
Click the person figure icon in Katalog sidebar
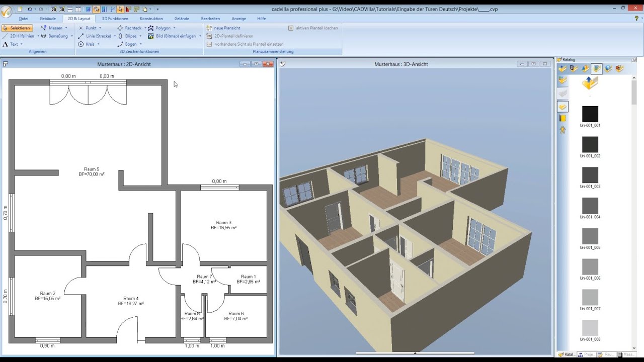[x=562, y=130]
